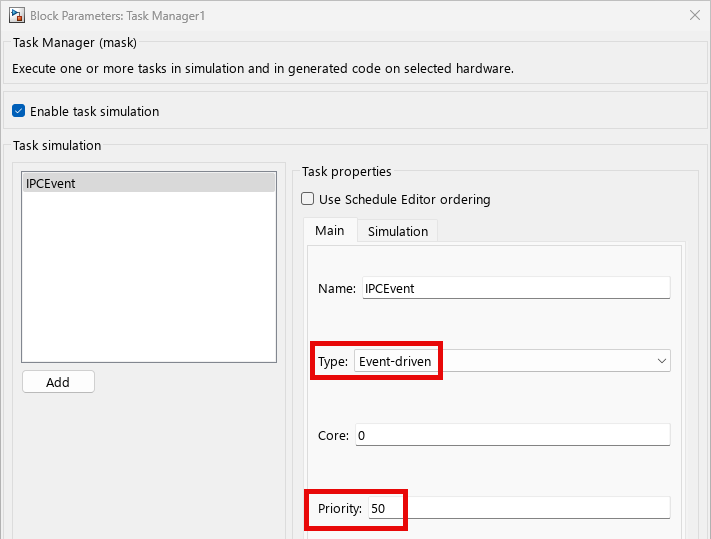
Task: Click the Core: label
Action: [x=333, y=436]
